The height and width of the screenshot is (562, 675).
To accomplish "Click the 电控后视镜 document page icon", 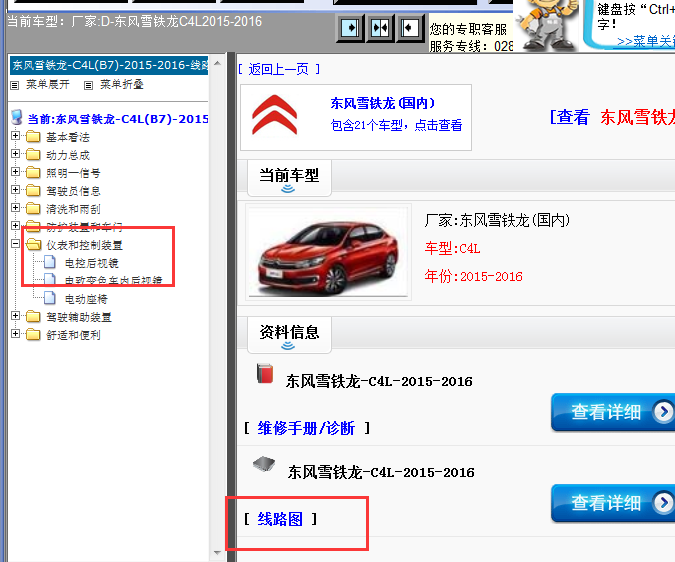I will [50, 262].
